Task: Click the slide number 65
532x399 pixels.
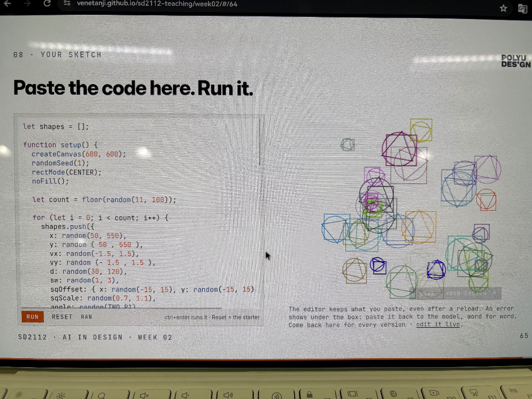Action: pos(524,336)
